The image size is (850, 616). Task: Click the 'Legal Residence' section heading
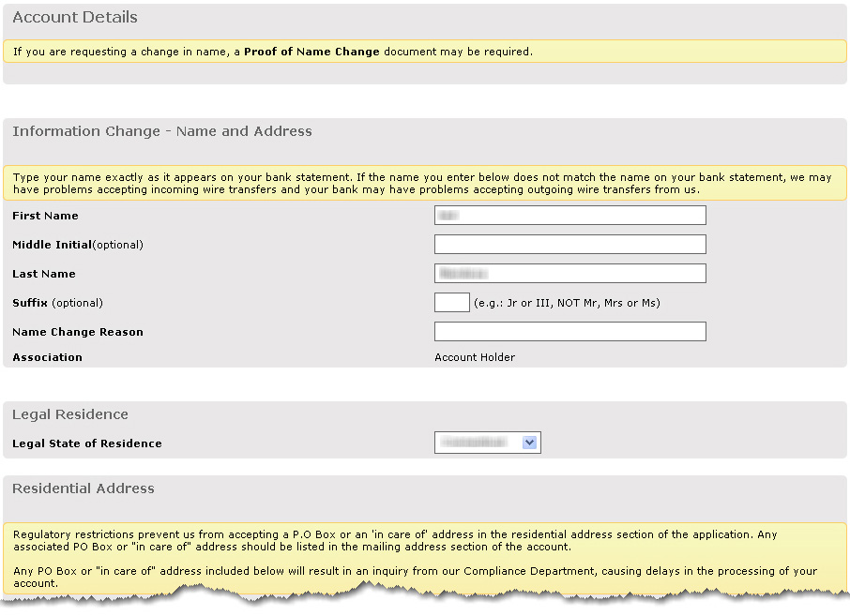pyautogui.click(x=70, y=414)
